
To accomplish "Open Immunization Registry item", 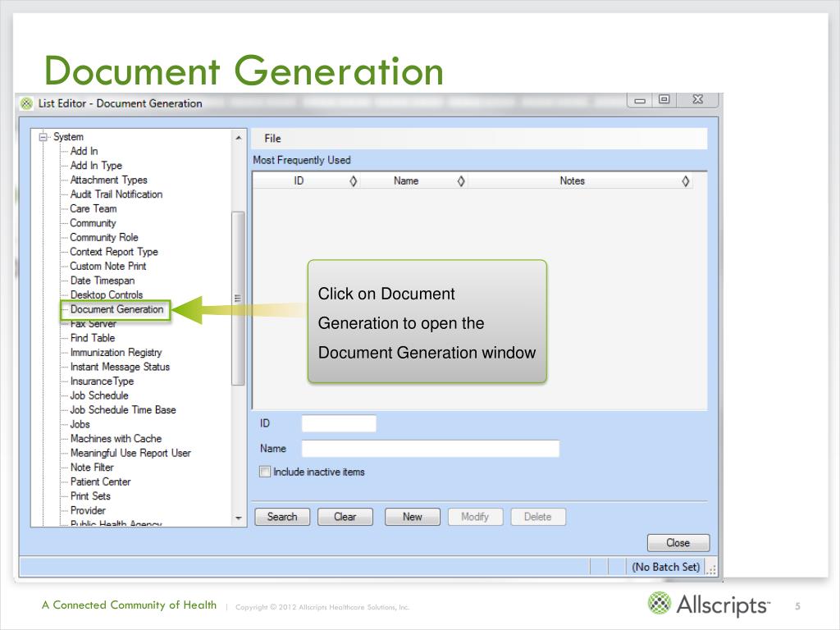I will [116, 353].
